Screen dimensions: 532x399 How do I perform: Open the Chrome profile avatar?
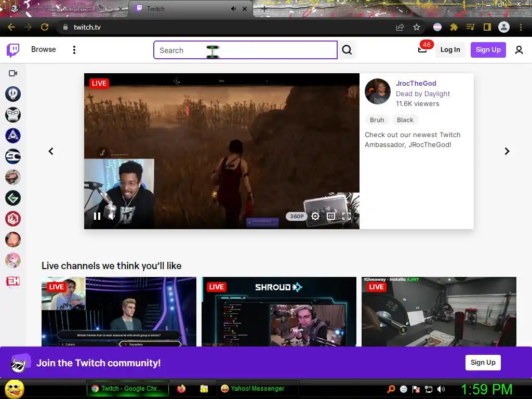click(504, 27)
